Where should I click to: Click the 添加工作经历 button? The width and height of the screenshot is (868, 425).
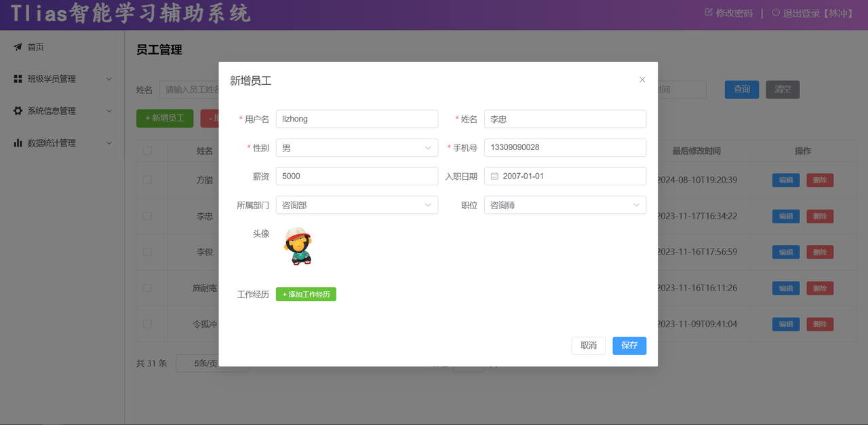pos(306,294)
